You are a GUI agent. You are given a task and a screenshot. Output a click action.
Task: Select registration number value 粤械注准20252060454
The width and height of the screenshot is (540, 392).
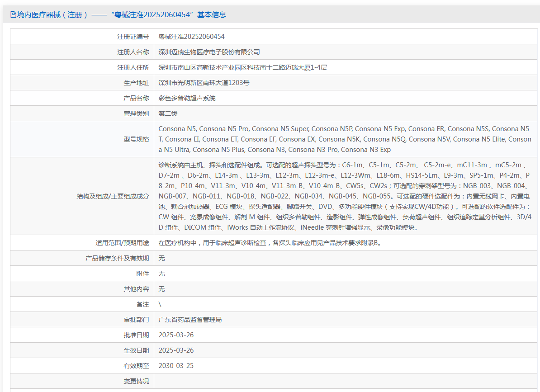pos(191,37)
